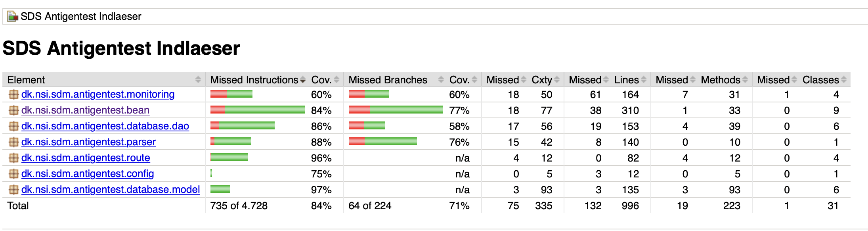Open the dk.nsi.sdm.antigentest.parser package link
The image size is (868, 231).
point(88,142)
